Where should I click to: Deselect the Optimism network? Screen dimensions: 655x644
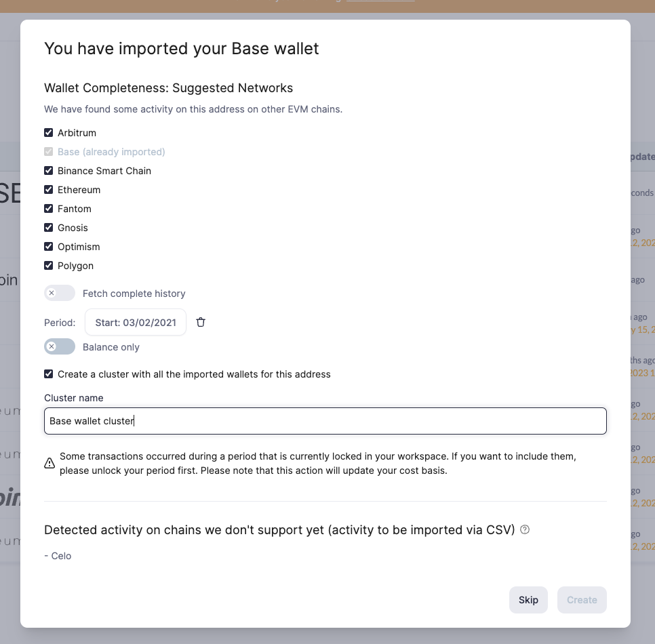click(x=48, y=246)
